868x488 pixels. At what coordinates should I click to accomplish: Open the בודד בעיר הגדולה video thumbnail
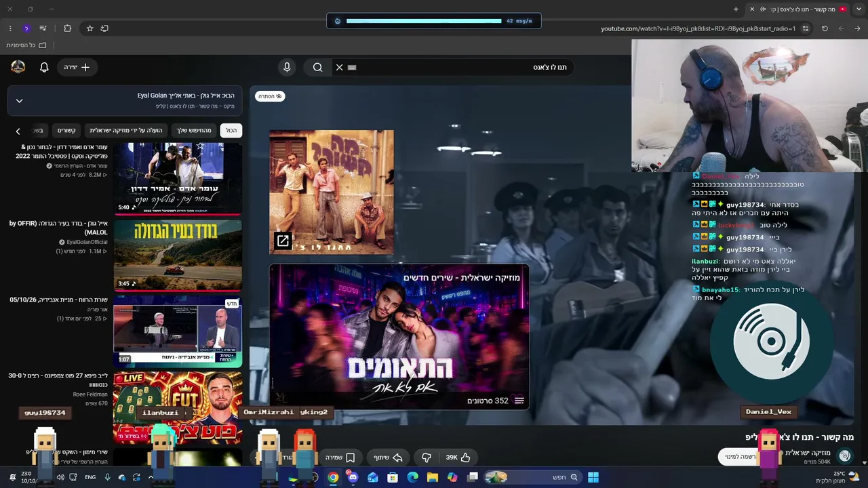(178, 255)
